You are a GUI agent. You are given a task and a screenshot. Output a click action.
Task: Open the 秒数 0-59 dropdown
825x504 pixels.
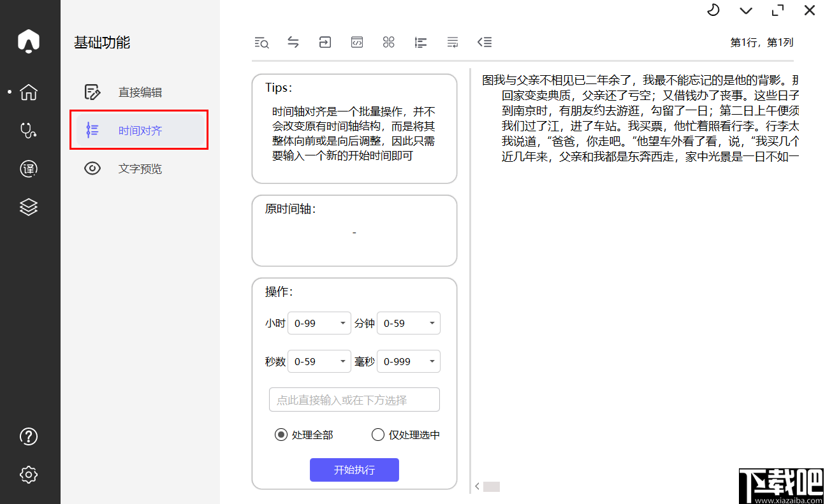[x=319, y=361]
